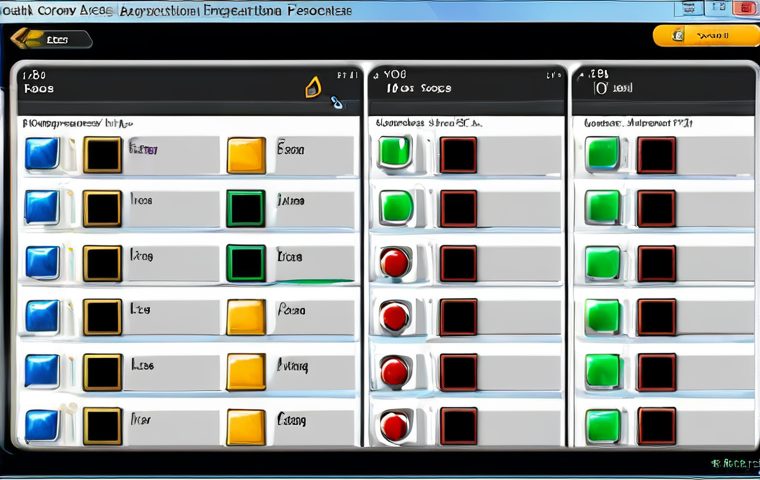The width and height of the screenshot is (760, 480).
Task: Click the small blue icon below the pencil
Action: point(336,101)
